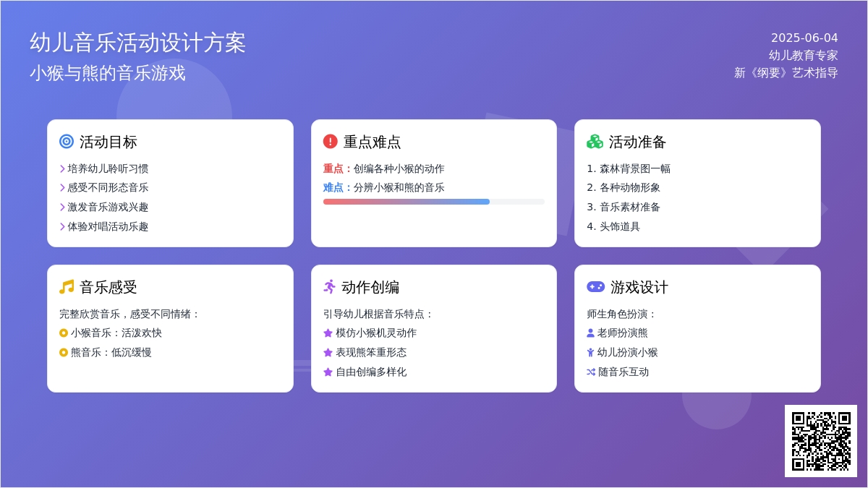Click the 活动准备 card heading

(638, 142)
